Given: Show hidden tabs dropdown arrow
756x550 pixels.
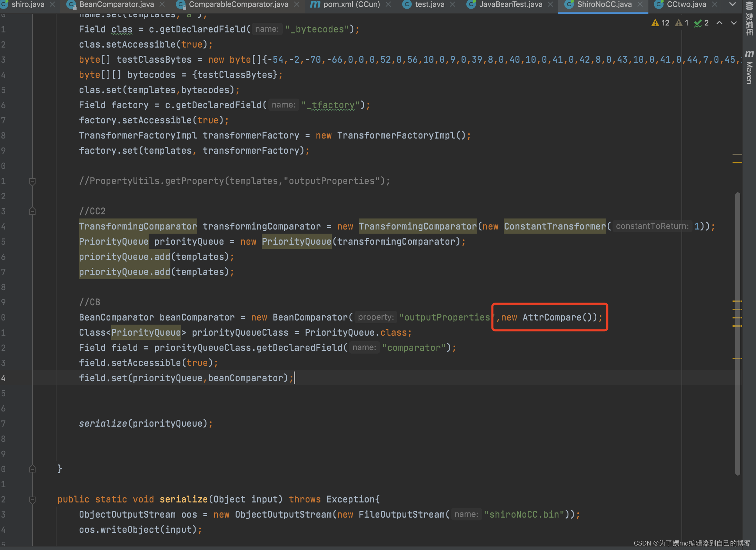Looking at the screenshot, I should [x=733, y=4].
